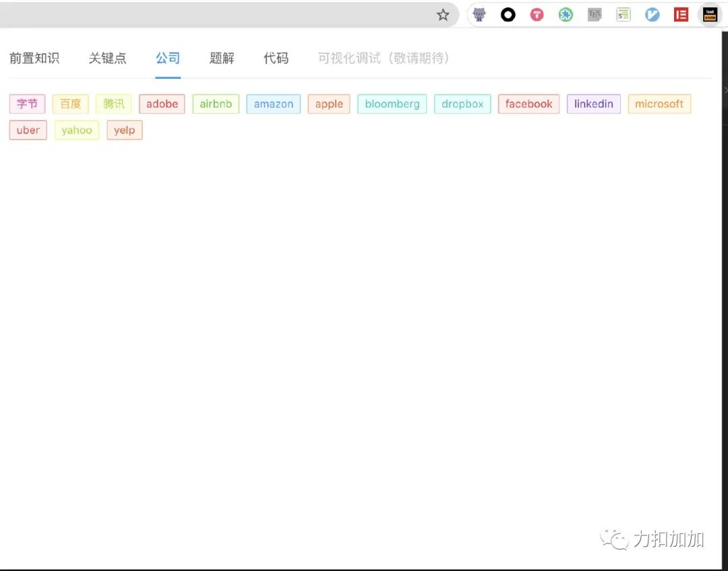Choose the 腾讯 company tag
Screen dimensions: 728x571
(x=114, y=104)
